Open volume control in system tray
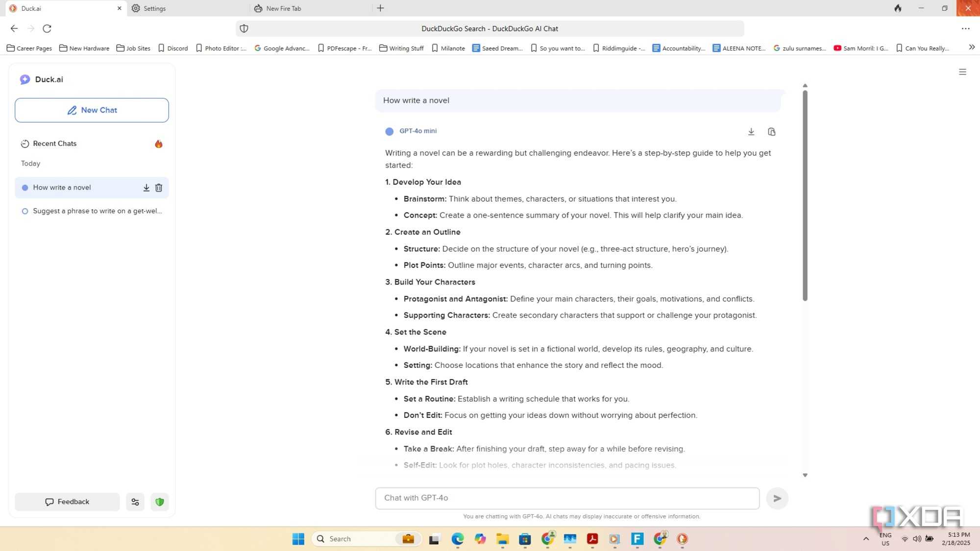Screen dimensions: 980x551 917,539
